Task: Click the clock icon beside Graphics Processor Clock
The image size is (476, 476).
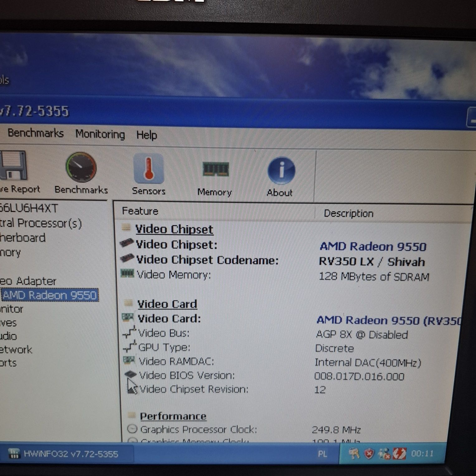Action: pyautogui.click(x=132, y=429)
